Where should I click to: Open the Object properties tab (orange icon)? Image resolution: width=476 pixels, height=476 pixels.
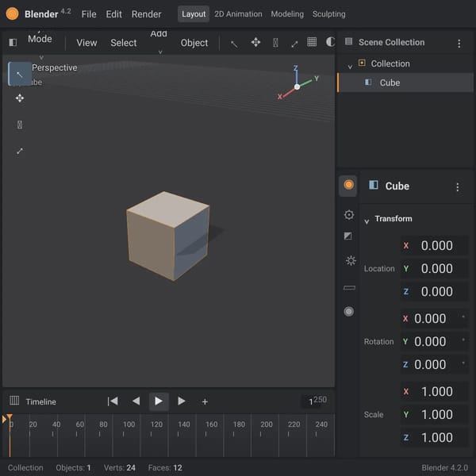(x=348, y=185)
